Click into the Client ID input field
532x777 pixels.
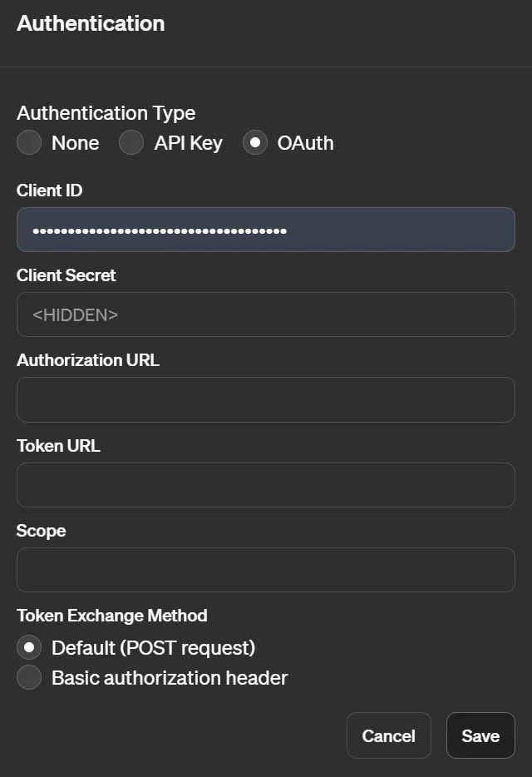[266, 230]
